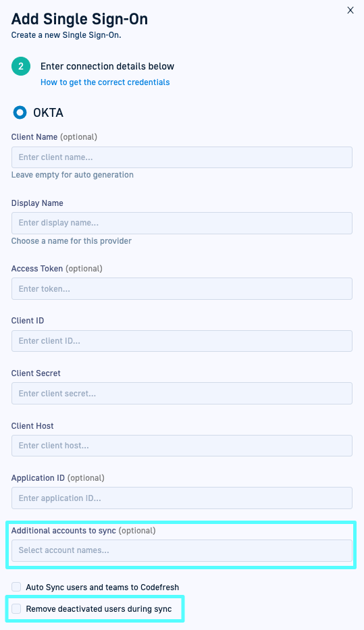Click the OKTA provider name text
Screen dimensions: 364x630
48,113
